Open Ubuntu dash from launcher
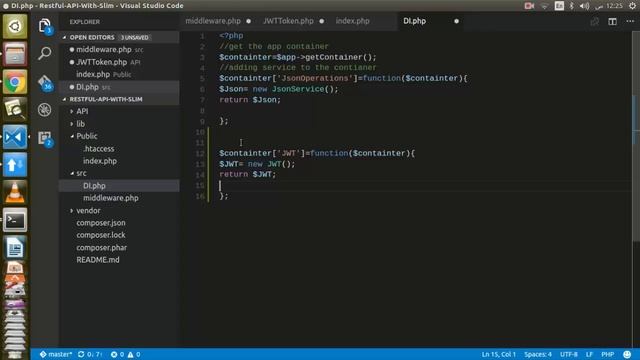Image resolution: width=640 pixels, height=360 pixels. coord(15,26)
